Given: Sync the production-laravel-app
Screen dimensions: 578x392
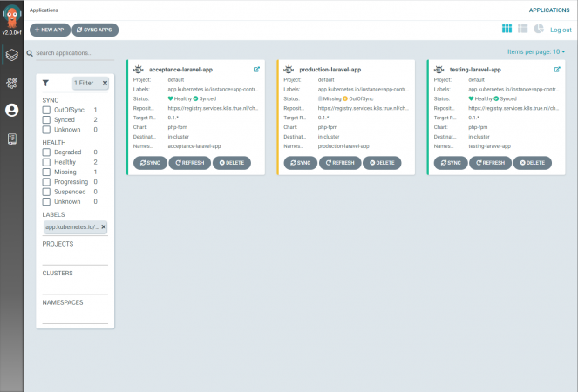Looking at the screenshot, I should [x=301, y=163].
